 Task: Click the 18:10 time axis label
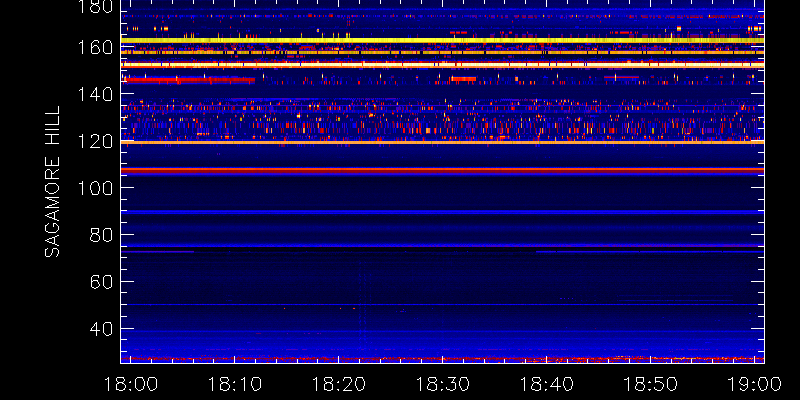point(234,384)
